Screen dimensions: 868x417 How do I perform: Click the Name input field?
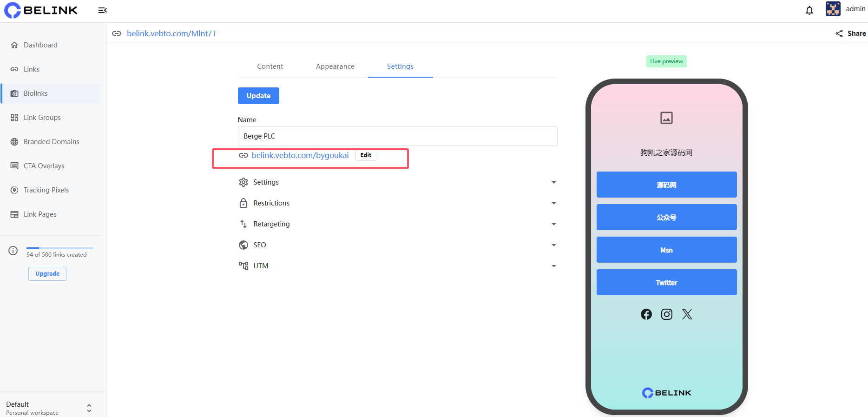(x=397, y=136)
